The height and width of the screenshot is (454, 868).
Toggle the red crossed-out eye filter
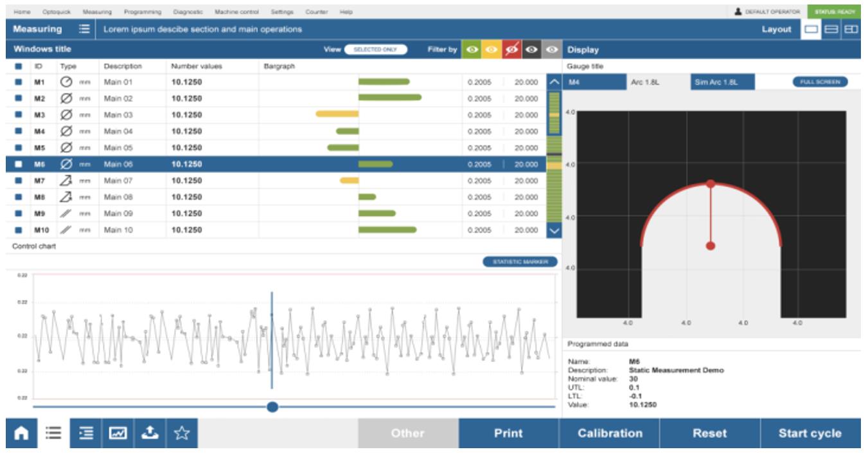pos(511,50)
